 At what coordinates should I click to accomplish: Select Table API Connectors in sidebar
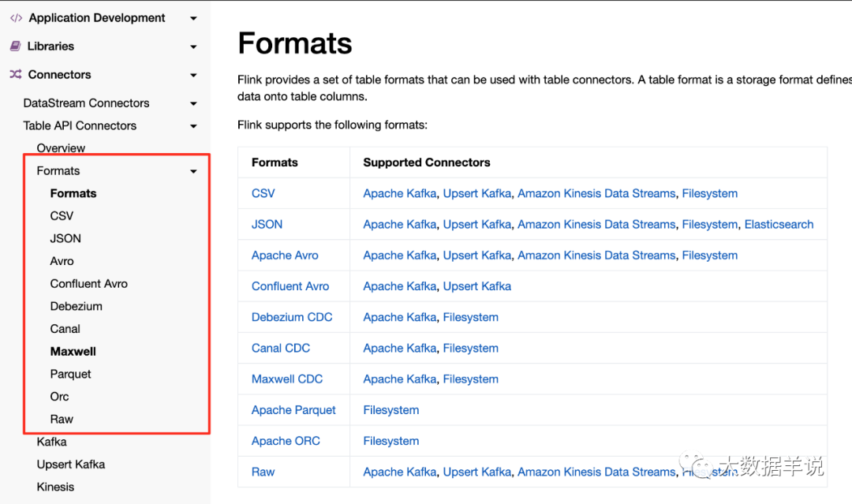[x=80, y=125]
